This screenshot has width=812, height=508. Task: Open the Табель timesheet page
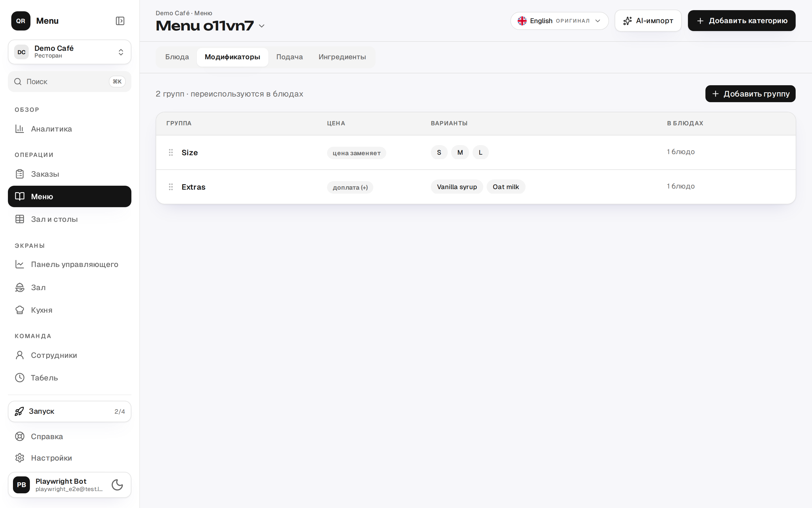point(69,378)
